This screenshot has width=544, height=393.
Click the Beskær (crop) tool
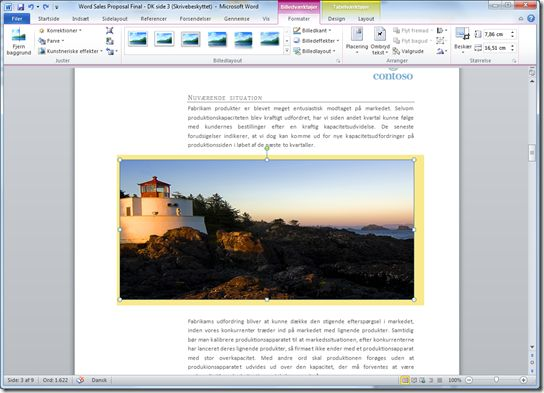point(462,41)
